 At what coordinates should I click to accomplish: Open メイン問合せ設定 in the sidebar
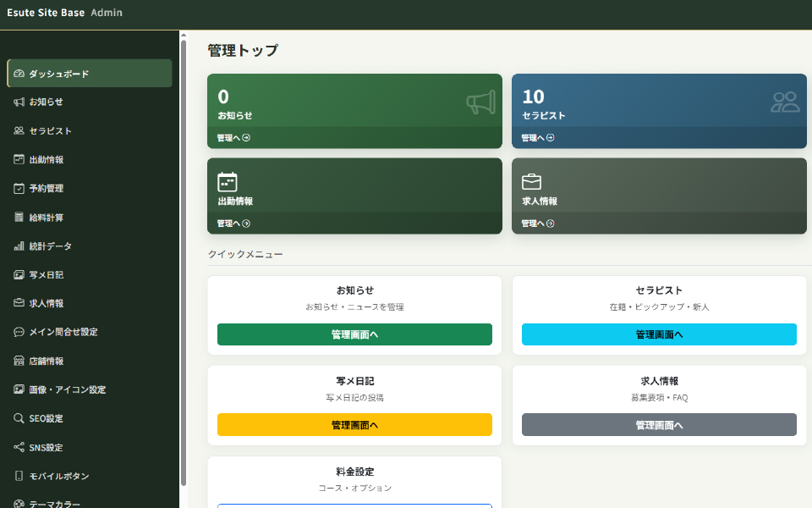tap(90, 332)
